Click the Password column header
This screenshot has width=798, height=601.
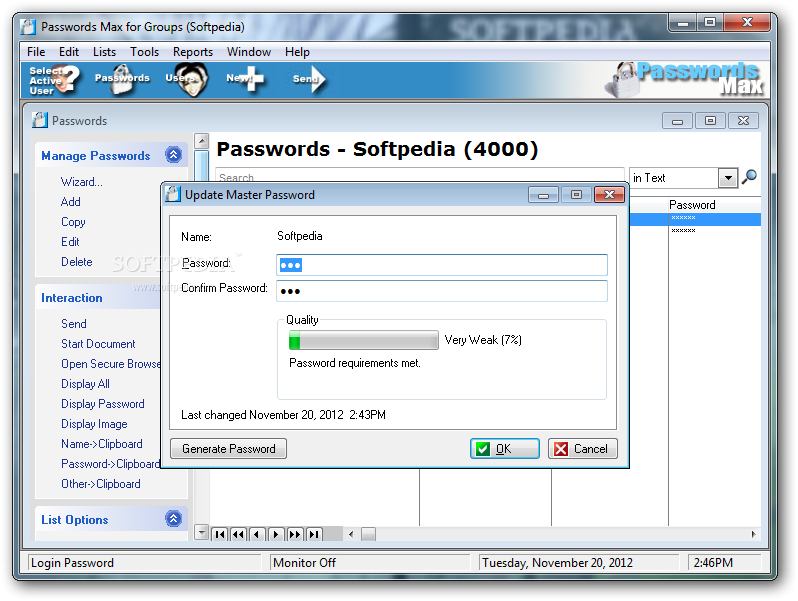(715, 205)
